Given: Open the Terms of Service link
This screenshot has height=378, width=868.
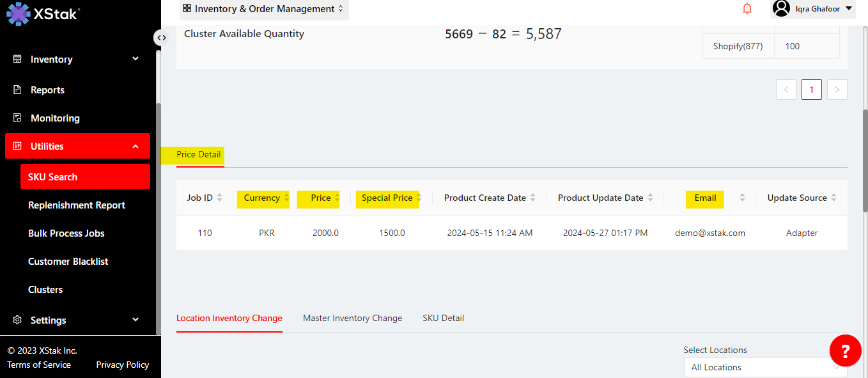Looking at the screenshot, I should click(x=39, y=365).
